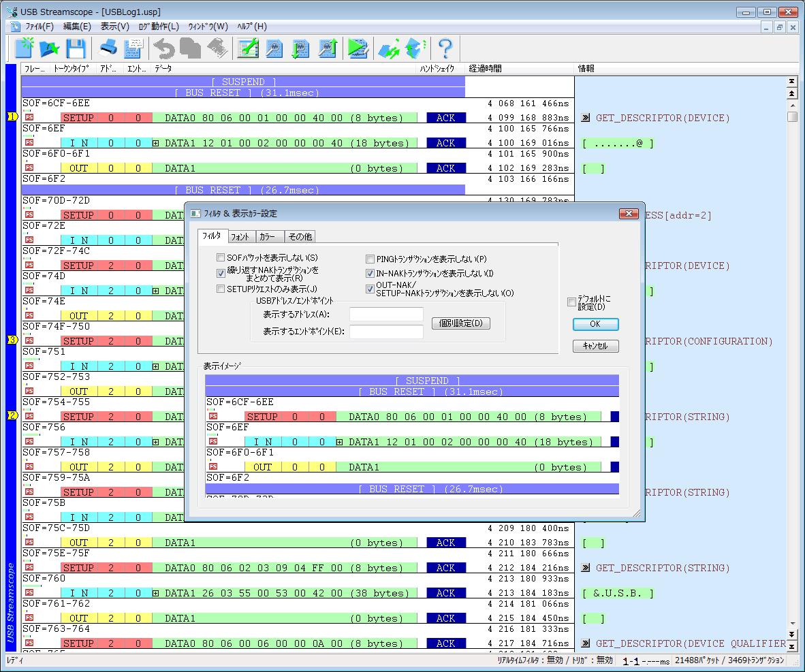The image size is (805, 672).
Task: Click the magnifier Search toolbar icon
Action: pos(274,48)
